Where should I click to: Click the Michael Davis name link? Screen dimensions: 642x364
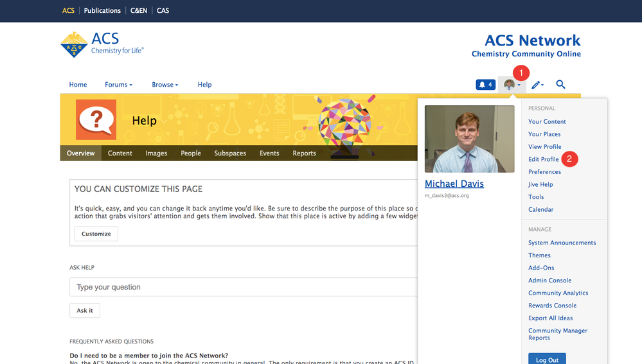pyautogui.click(x=454, y=184)
